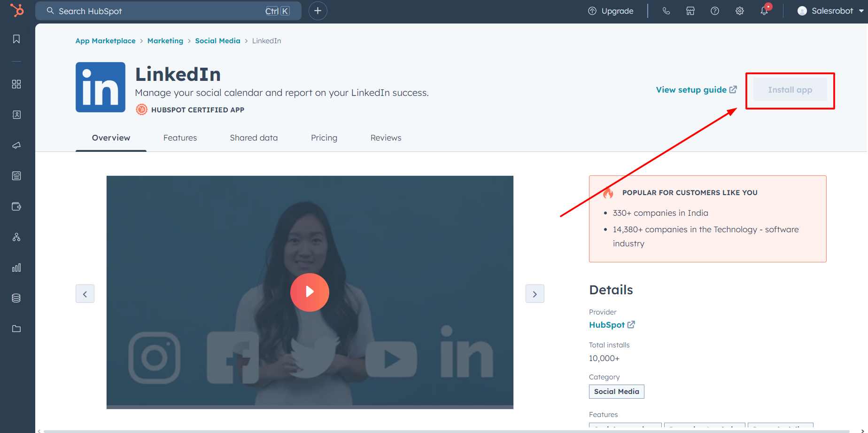This screenshot has width=868, height=433.
Task: Click into the Search HubSpot field
Action: coord(168,11)
